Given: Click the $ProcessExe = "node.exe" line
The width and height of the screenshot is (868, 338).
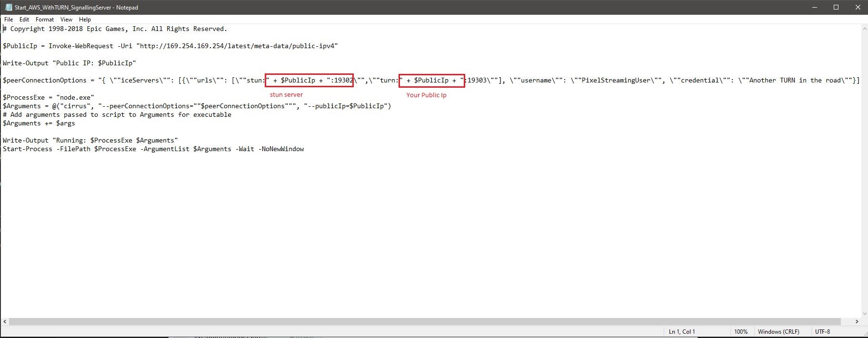Looking at the screenshot, I should (49, 98).
